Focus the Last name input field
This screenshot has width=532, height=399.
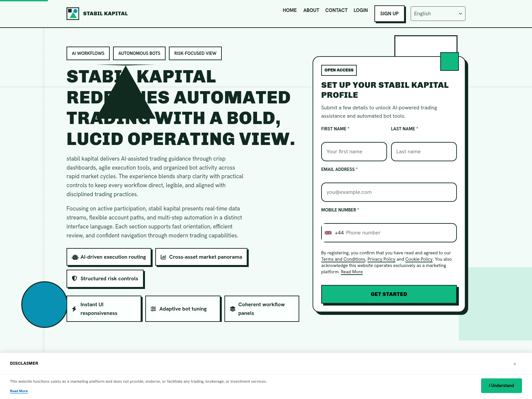pyautogui.click(x=424, y=152)
